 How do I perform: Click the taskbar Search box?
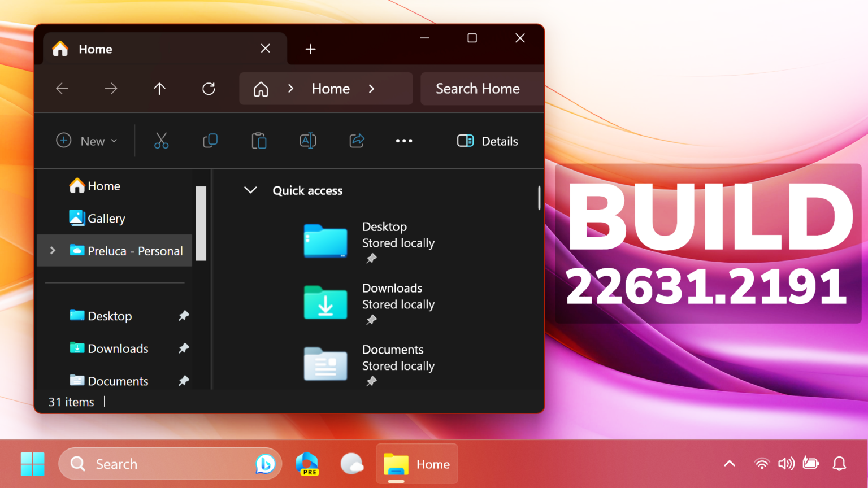click(x=170, y=464)
